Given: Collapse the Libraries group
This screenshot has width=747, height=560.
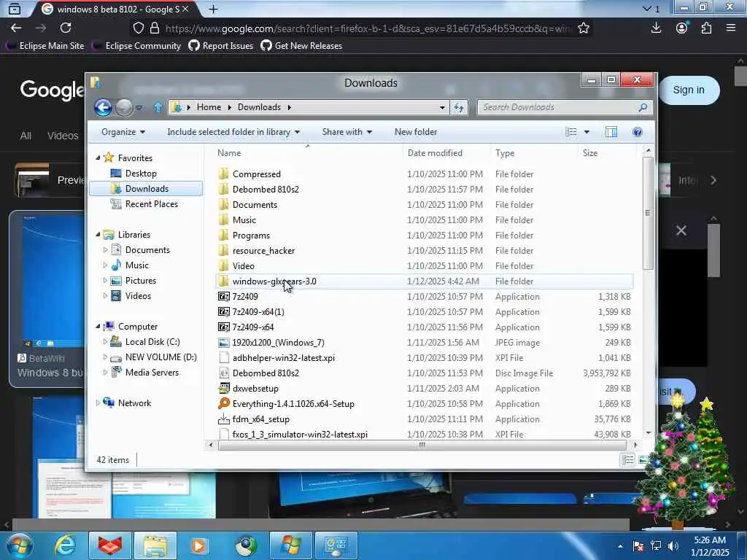Looking at the screenshot, I should (98, 234).
